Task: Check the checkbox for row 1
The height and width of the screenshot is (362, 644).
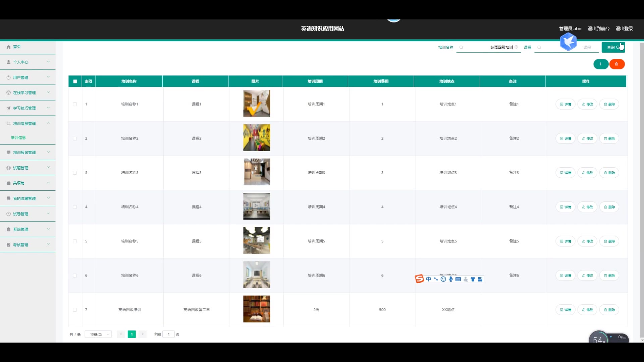Action: tap(75, 104)
